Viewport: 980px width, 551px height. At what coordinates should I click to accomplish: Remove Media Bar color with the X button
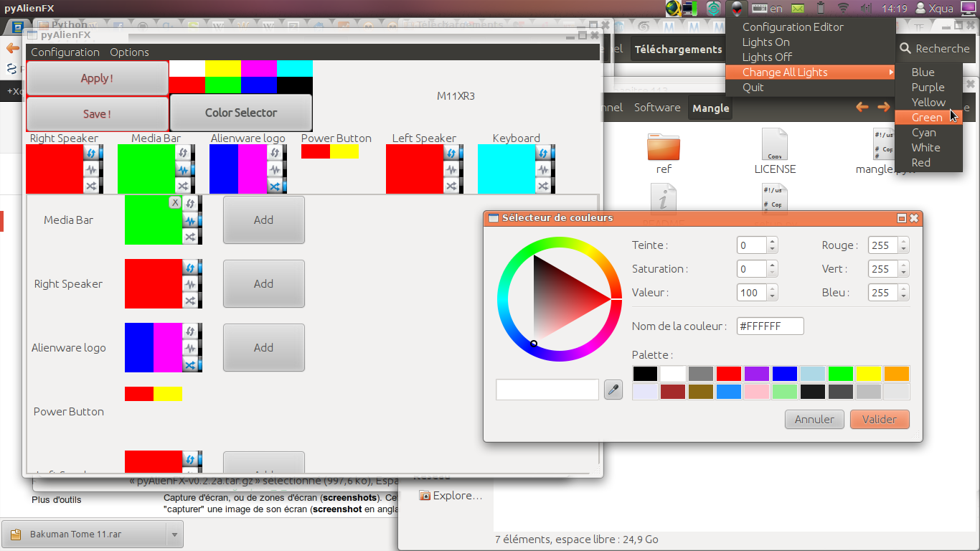[175, 203]
